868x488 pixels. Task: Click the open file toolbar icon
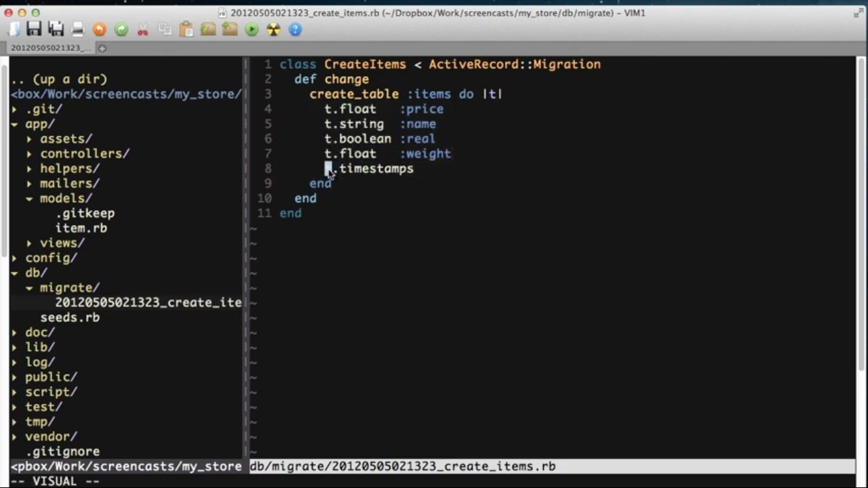point(14,29)
